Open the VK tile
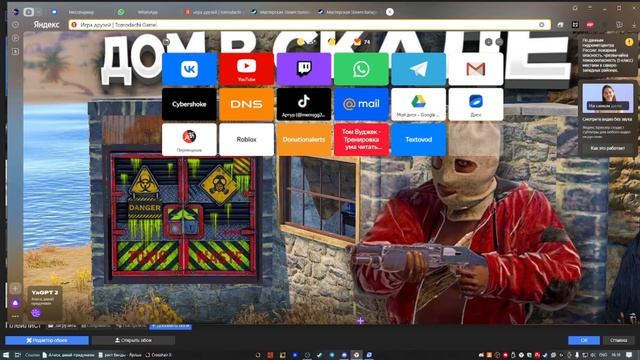This screenshot has height=360, width=640. 189,69
